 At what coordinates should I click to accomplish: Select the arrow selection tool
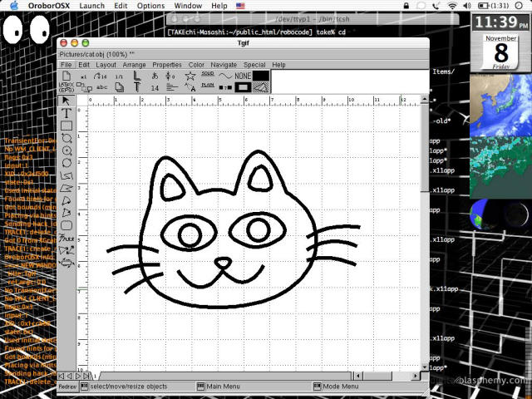[66, 101]
